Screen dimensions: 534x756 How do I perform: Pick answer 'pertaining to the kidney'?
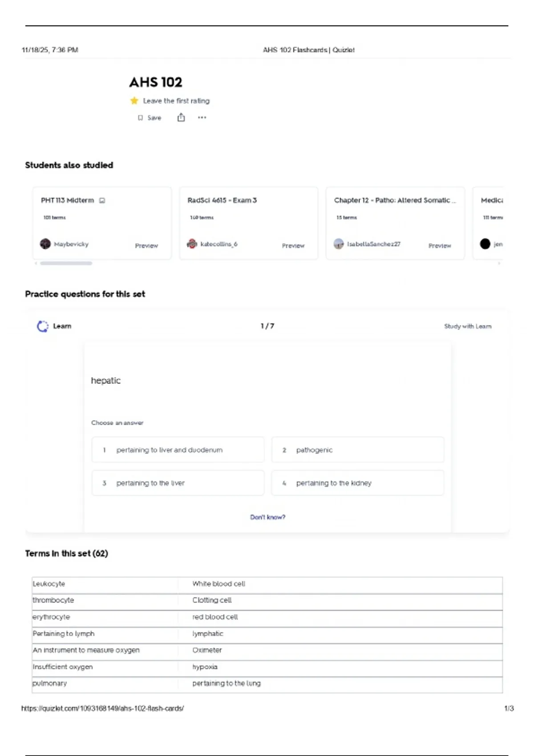point(357,483)
